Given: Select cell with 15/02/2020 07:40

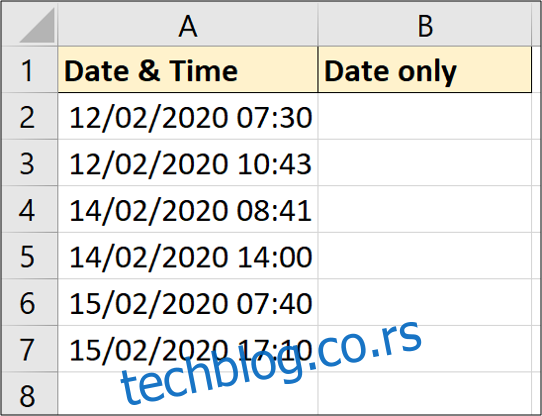Looking at the screenshot, I should coord(188,302).
